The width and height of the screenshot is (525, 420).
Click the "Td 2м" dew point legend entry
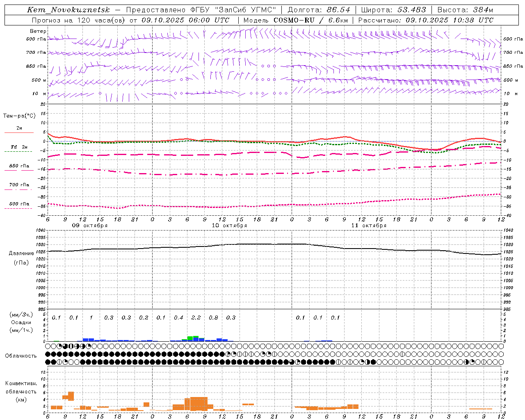pyautogui.click(x=19, y=147)
